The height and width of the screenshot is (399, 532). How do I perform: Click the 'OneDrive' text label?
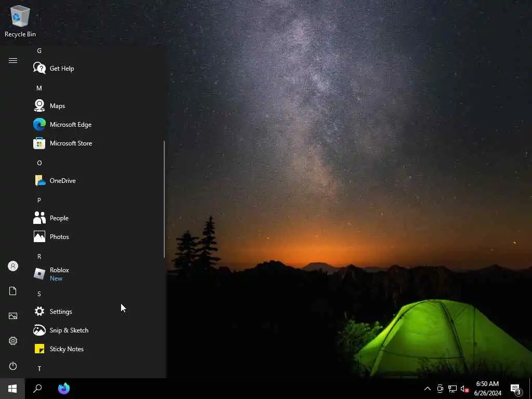pyautogui.click(x=62, y=180)
